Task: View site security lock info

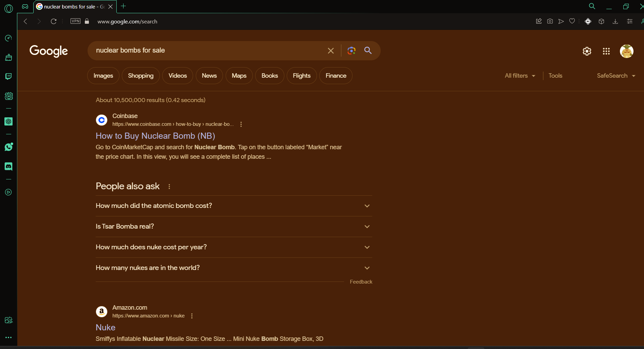Action: (87, 21)
